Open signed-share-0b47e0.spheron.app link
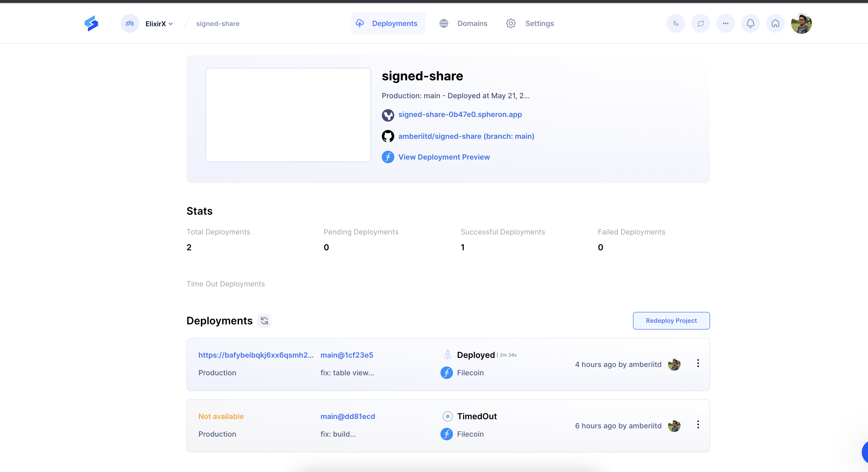The height and width of the screenshot is (472, 868). tap(460, 114)
